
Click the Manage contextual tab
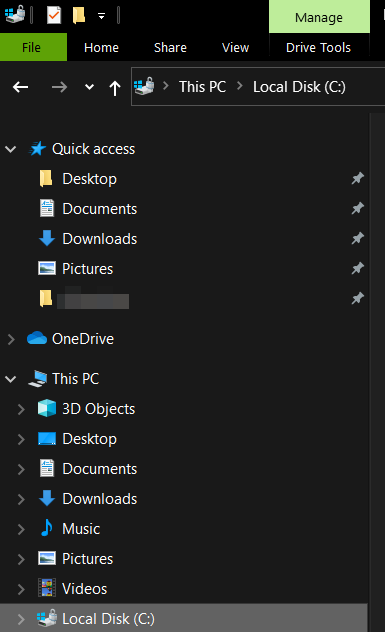point(319,17)
